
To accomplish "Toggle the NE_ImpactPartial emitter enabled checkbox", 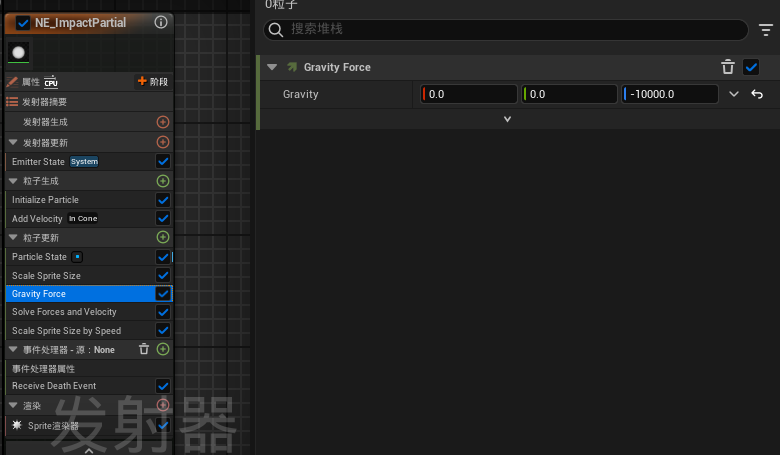I will click(23, 23).
